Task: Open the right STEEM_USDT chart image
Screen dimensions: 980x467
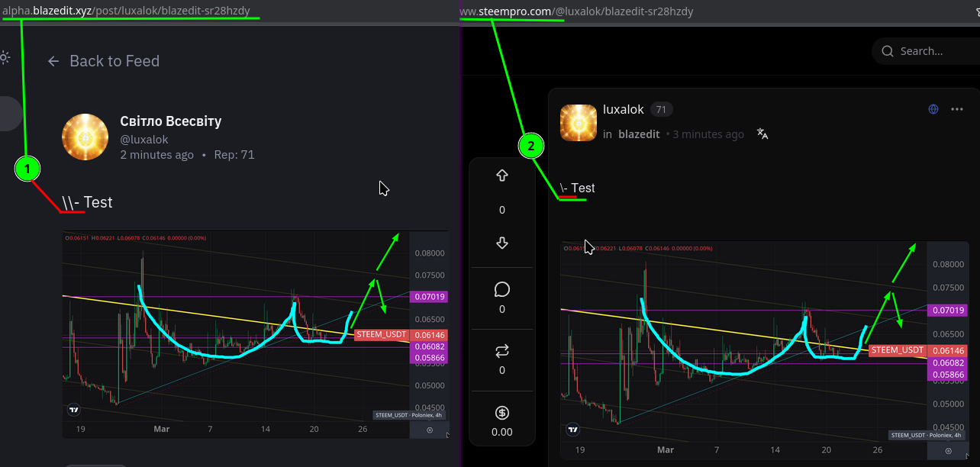Action: pos(764,350)
